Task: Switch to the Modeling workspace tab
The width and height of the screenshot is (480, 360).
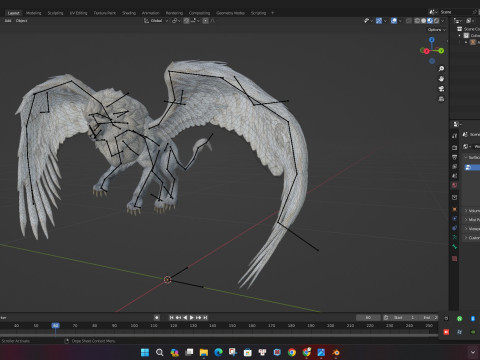Action: [x=34, y=13]
